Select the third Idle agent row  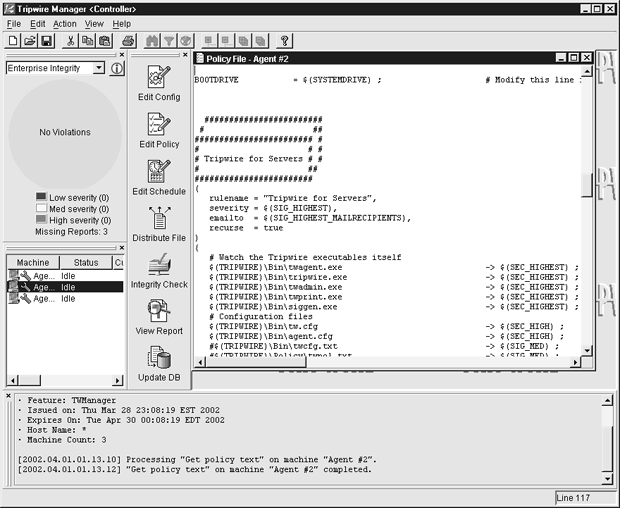(x=65, y=298)
